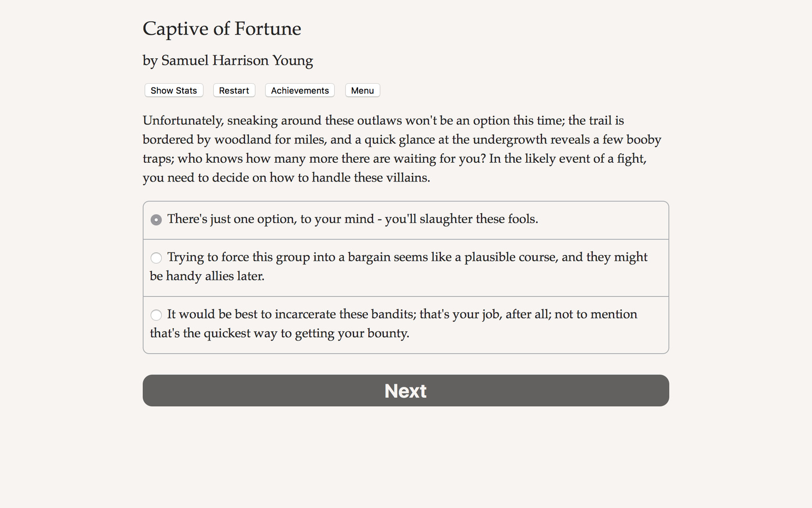Click the slaughter choice row
The image size is (812, 508).
click(x=352, y=219)
